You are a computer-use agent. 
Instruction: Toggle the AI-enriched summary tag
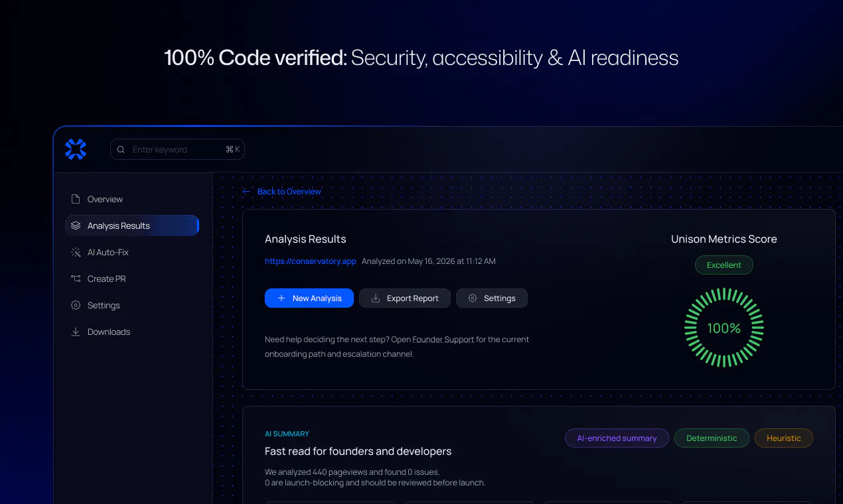[617, 438]
